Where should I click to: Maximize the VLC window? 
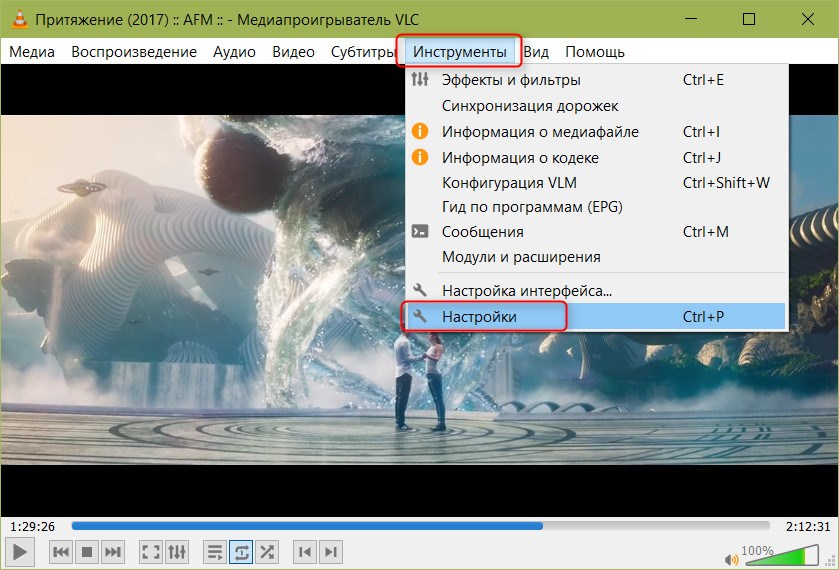749,19
